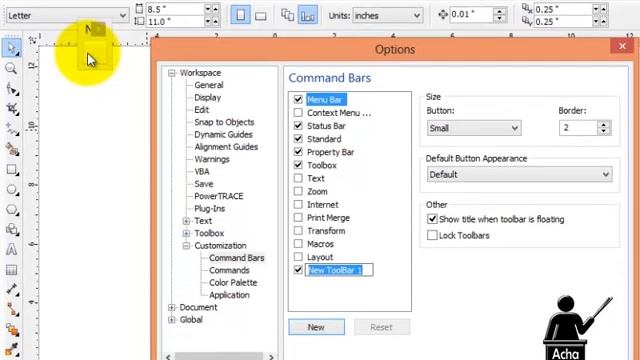Screen dimensions: 640x360
Task: Select the Table tool
Action: point(11,270)
